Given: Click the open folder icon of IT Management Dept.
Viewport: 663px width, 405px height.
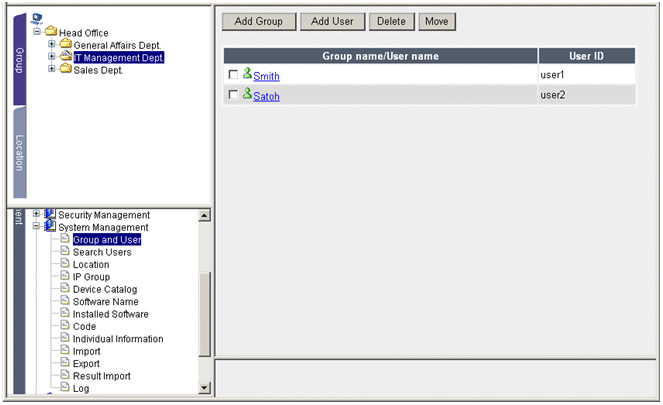Looking at the screenshot, I should click(66, 55).
